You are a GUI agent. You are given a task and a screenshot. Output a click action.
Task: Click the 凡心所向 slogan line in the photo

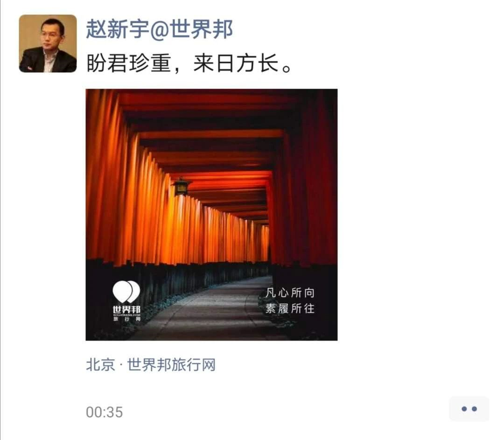[290, 293]
